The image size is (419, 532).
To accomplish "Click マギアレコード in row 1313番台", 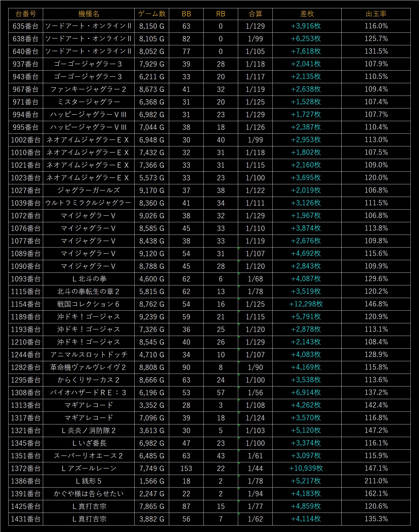I will 89,405.
